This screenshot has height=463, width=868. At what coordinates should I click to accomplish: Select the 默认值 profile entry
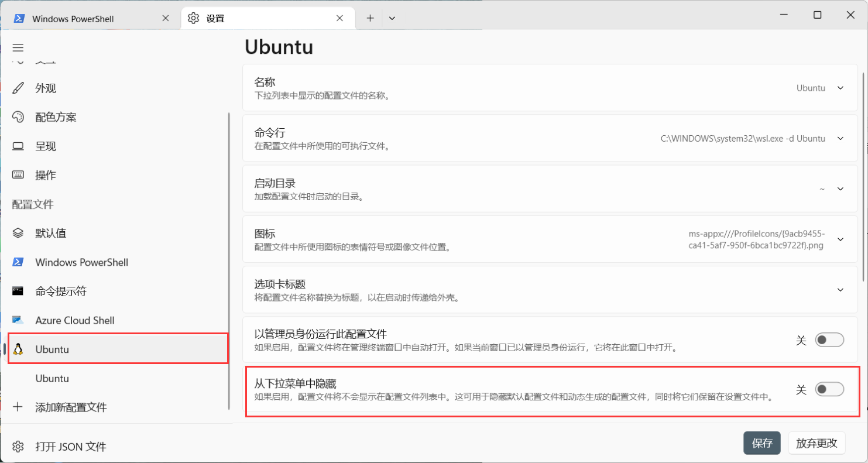click(x=117, y=233)
